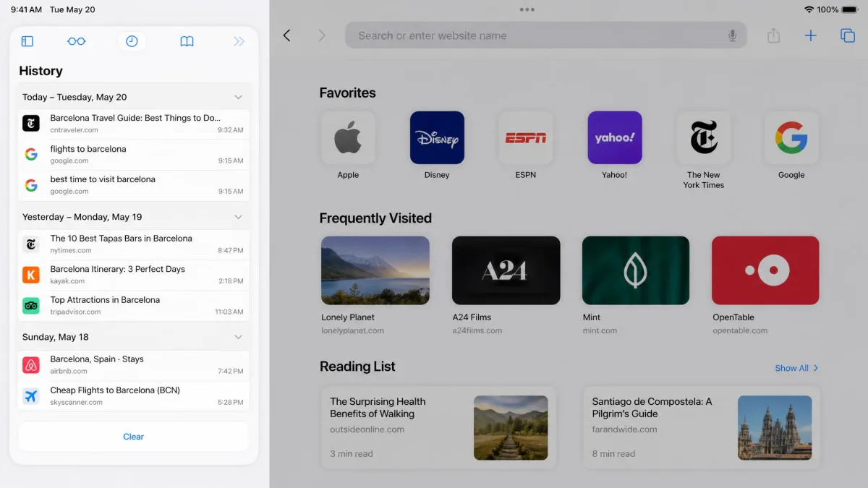Open the Apple favorite
This screenshot has width=868, height=488.
click(348, 137)
